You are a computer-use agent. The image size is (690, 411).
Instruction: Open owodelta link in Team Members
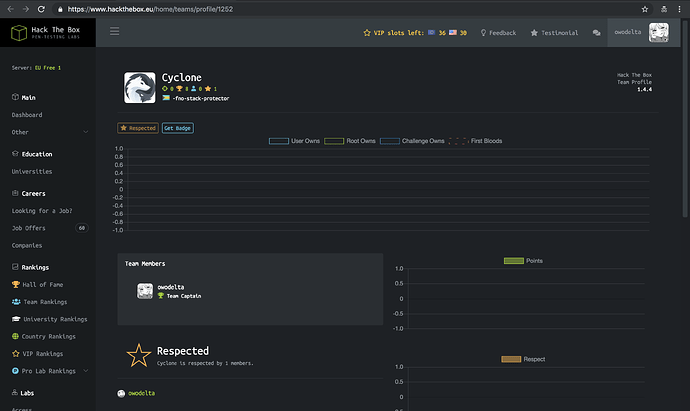(171, 287)
